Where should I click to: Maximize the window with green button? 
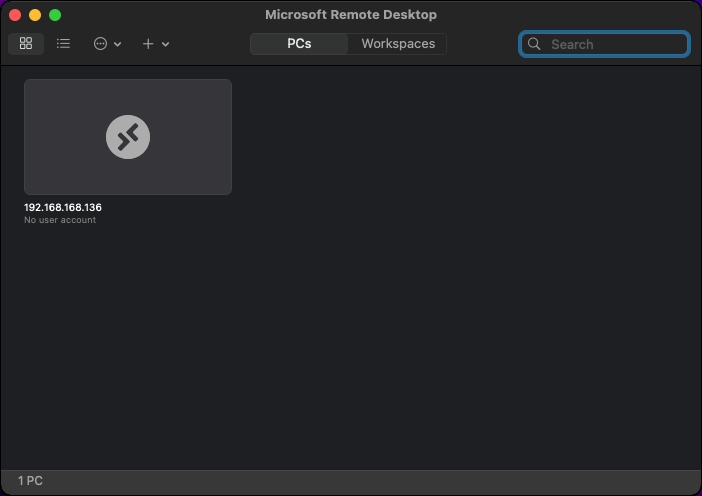click(x=55, y=15)
